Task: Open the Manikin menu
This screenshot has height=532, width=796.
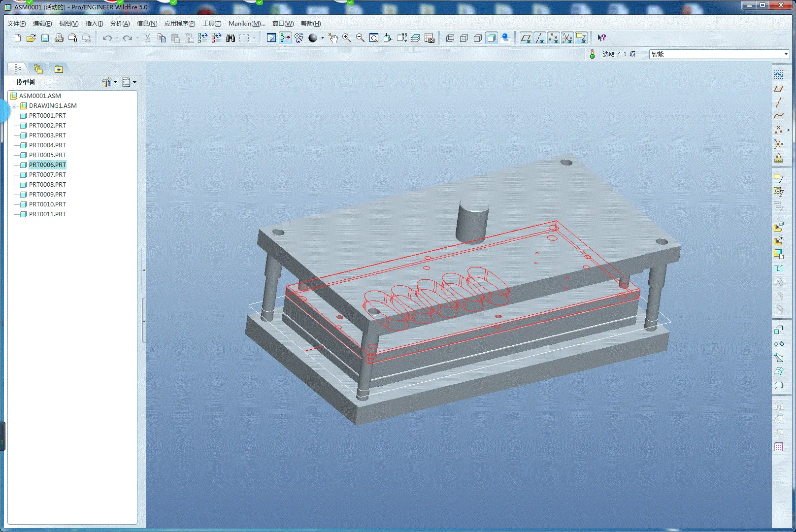Action: 246,23
